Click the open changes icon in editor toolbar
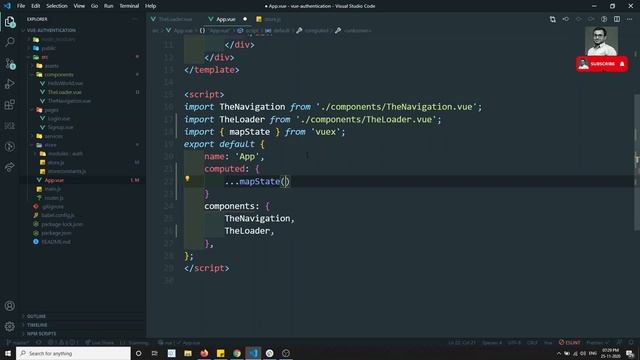 553,19
